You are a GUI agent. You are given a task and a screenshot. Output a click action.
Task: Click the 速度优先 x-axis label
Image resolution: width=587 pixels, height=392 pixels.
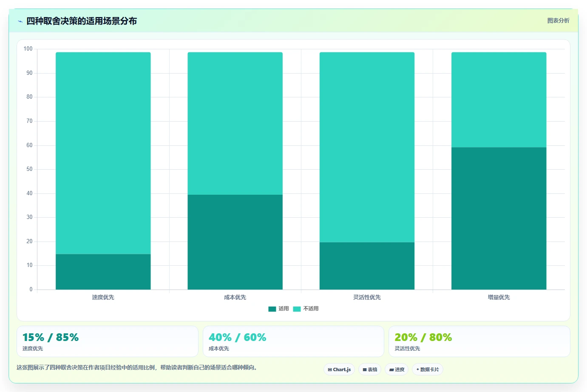[x=103, y=297]
